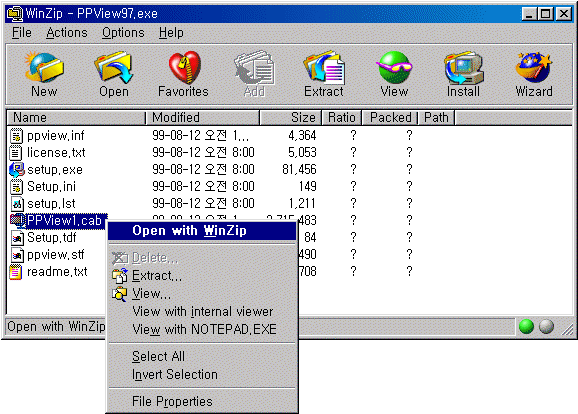Open the Options menu

tap(123, 33)
